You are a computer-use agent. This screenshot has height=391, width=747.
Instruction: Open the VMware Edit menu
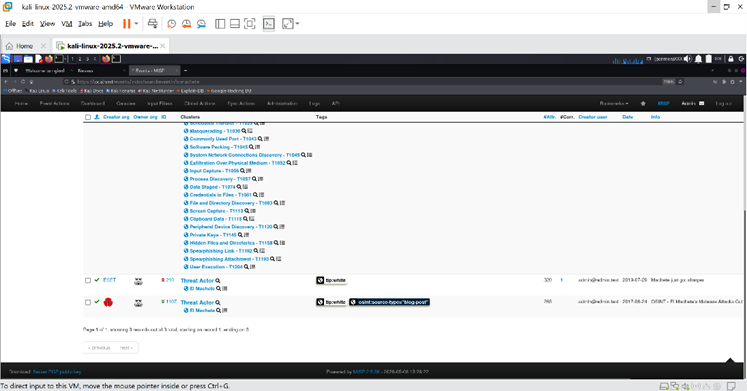[x=28, y=23]
